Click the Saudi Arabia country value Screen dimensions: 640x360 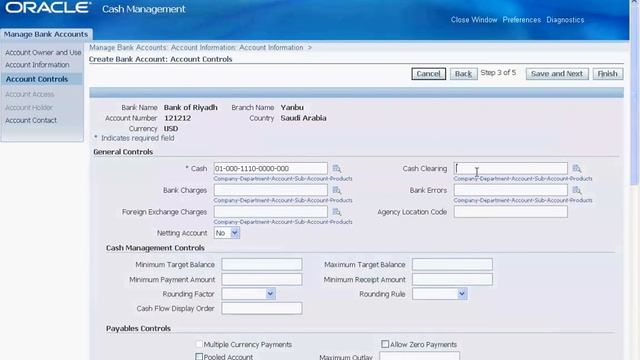(x=303, y=118)
